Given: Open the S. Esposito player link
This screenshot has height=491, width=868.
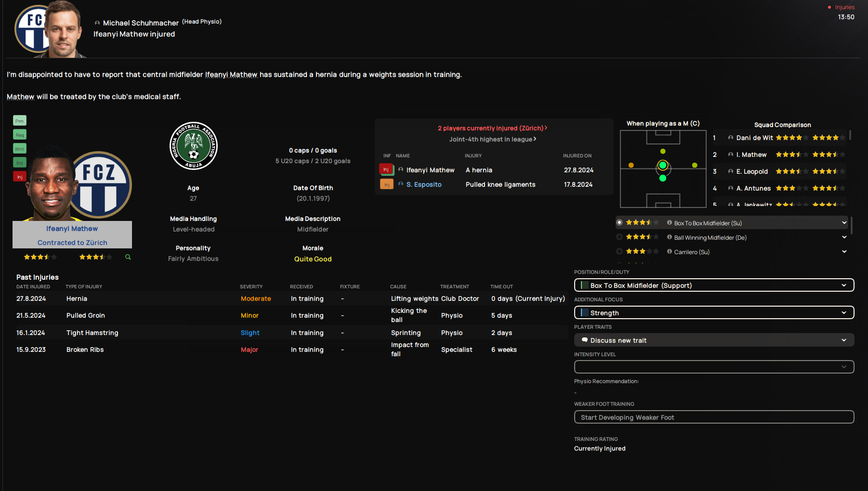Looking at the screenshot, I should tap(423, 184).
